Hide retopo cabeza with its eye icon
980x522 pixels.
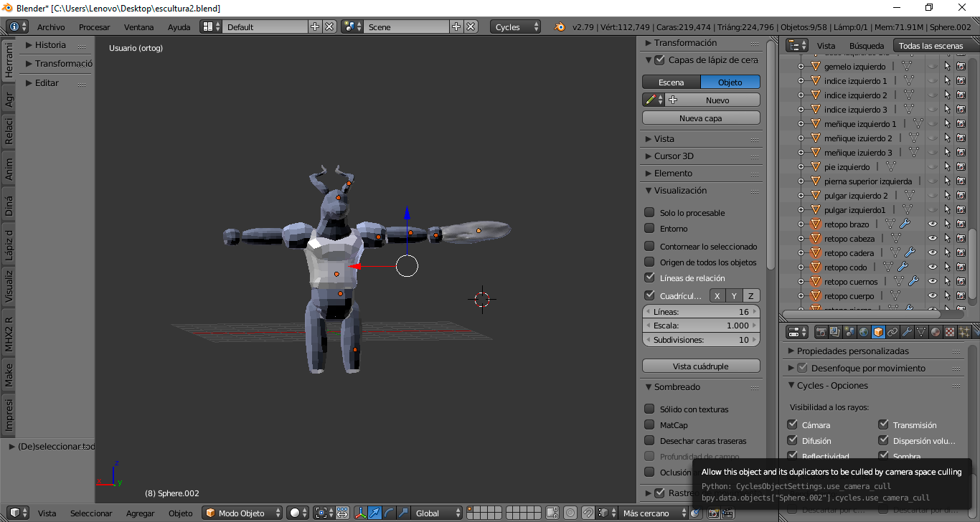pos(933,239)
